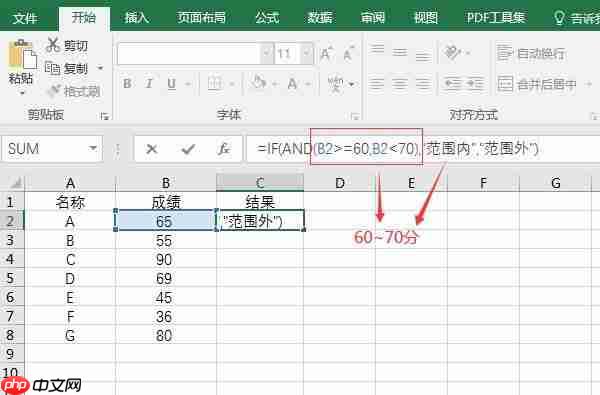Image resolution: width=600 pixels, height=395 pixels.
Task: Toggle Bold formatting
Action: click(x=127, y=83)
